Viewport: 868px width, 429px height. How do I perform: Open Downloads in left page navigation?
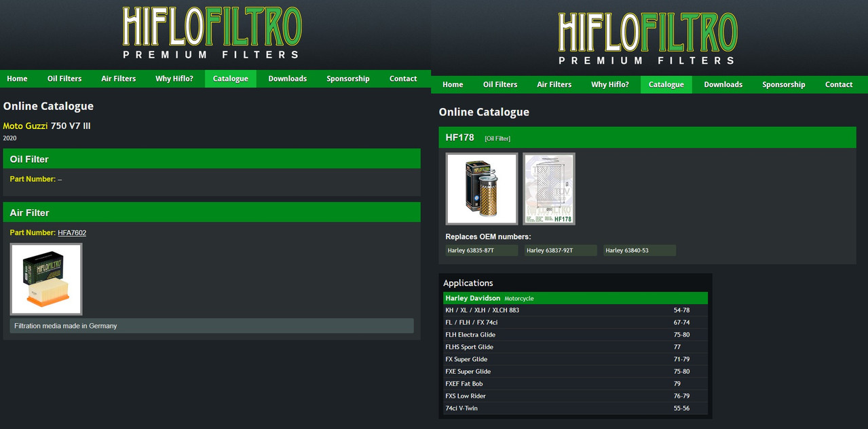pos(288,79)
